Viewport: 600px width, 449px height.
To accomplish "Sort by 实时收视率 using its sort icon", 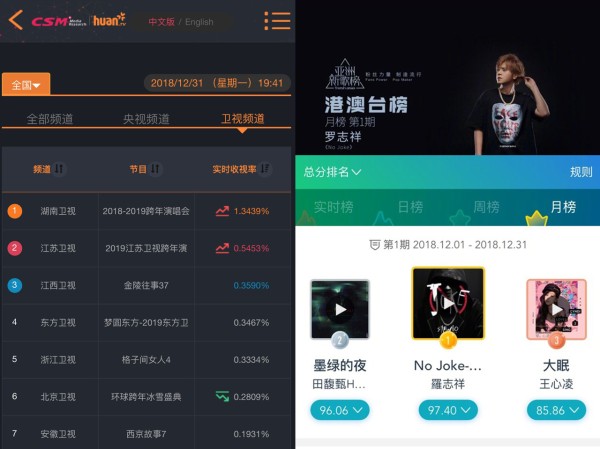I will [x=265, y=168].
